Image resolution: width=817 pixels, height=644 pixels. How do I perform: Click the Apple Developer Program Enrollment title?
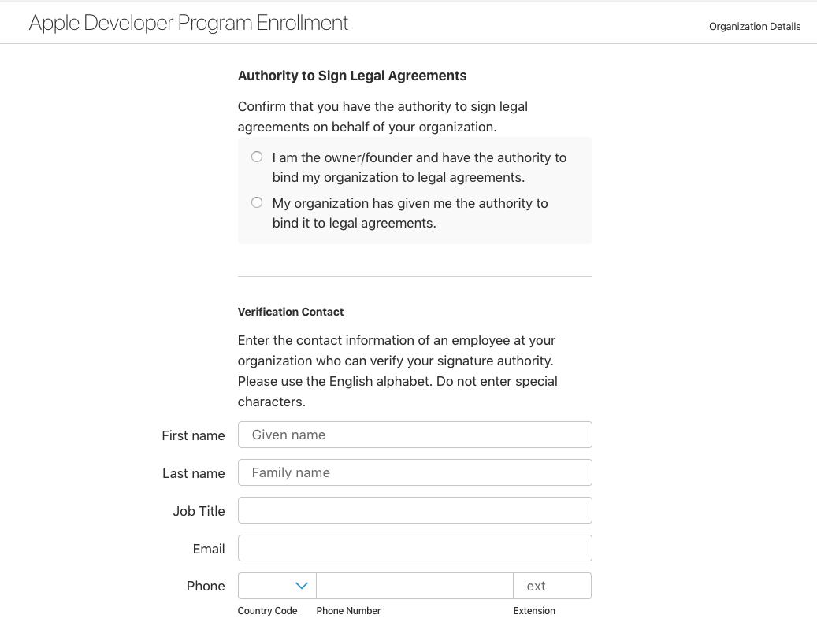pyautogui.click(x=188, y=23)
